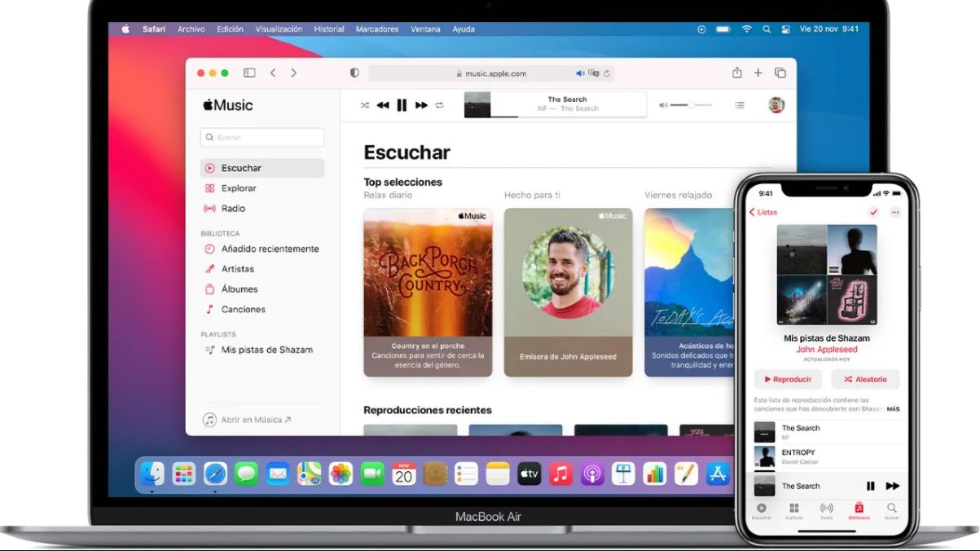Open Launchpad from the dock
Viewport: 980px width, 551px height.
[183, 474]
